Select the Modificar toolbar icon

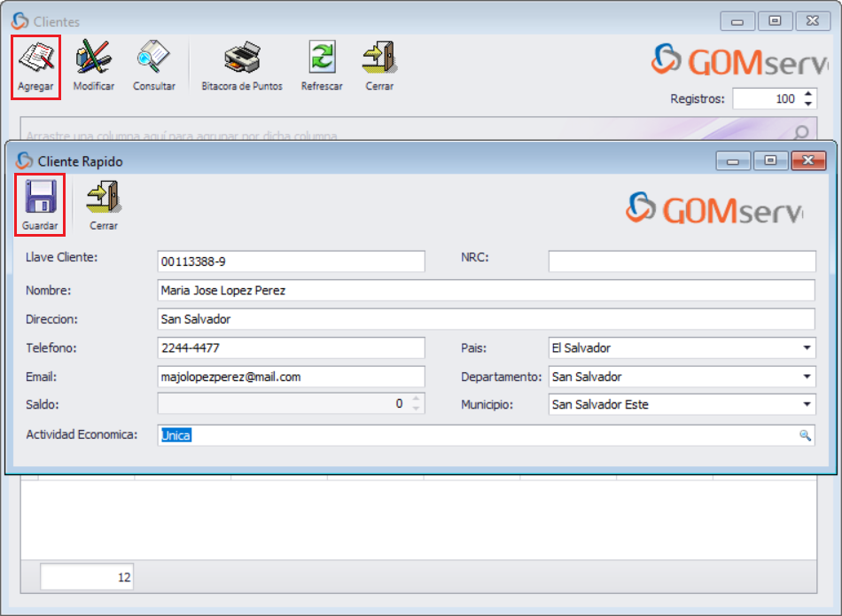click(x=93, y=62)
